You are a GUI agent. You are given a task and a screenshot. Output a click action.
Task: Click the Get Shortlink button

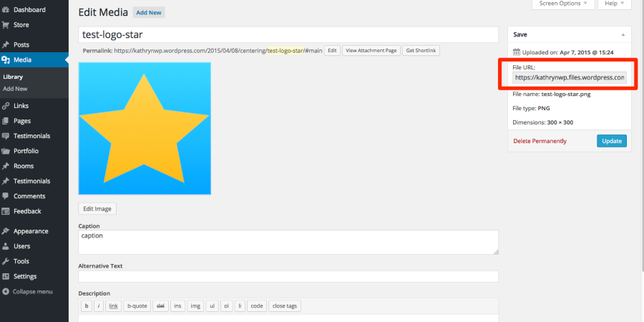421,51
